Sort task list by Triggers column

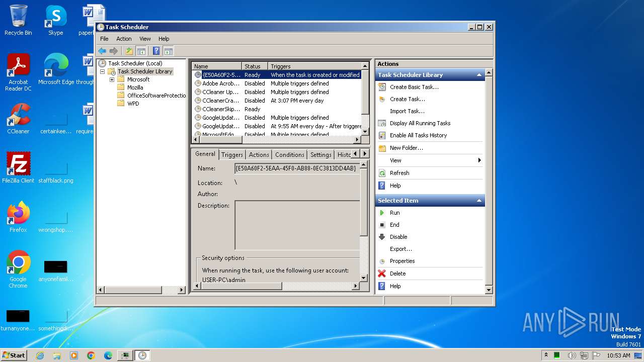[315, 66]
